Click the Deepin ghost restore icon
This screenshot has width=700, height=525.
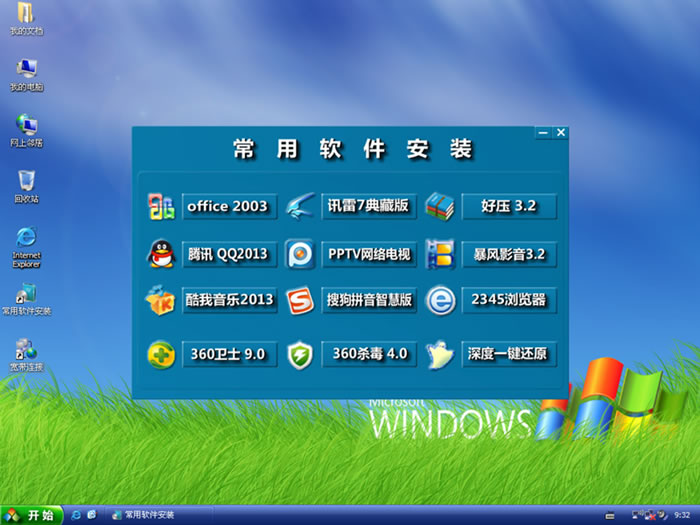(x=440, y=354)
